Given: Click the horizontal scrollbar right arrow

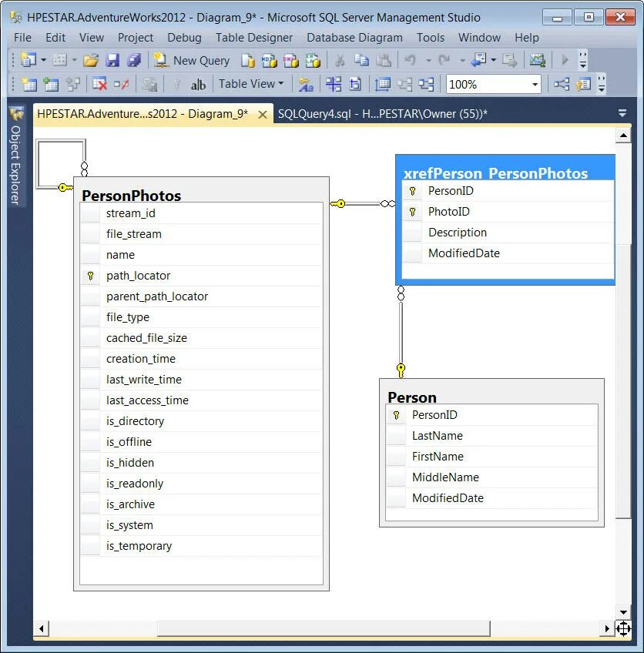Looking at the screenshot, I should 607,628.
